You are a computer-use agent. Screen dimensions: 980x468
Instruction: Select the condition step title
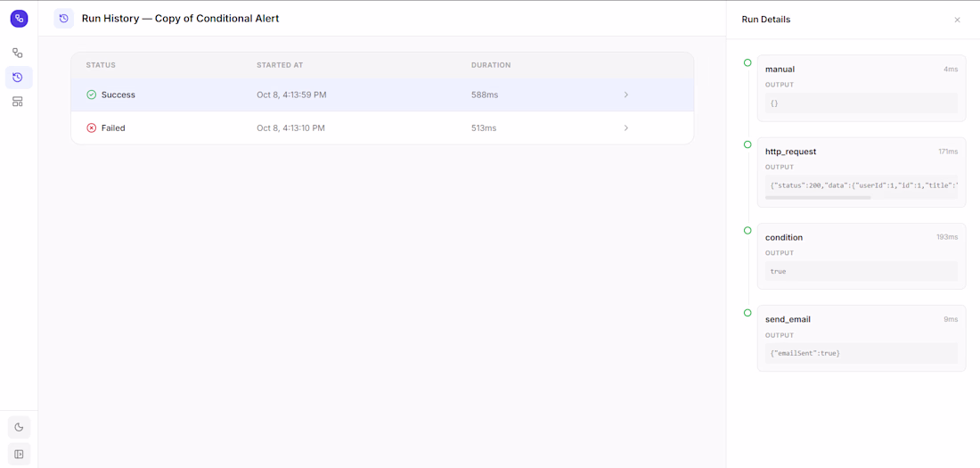784,237
